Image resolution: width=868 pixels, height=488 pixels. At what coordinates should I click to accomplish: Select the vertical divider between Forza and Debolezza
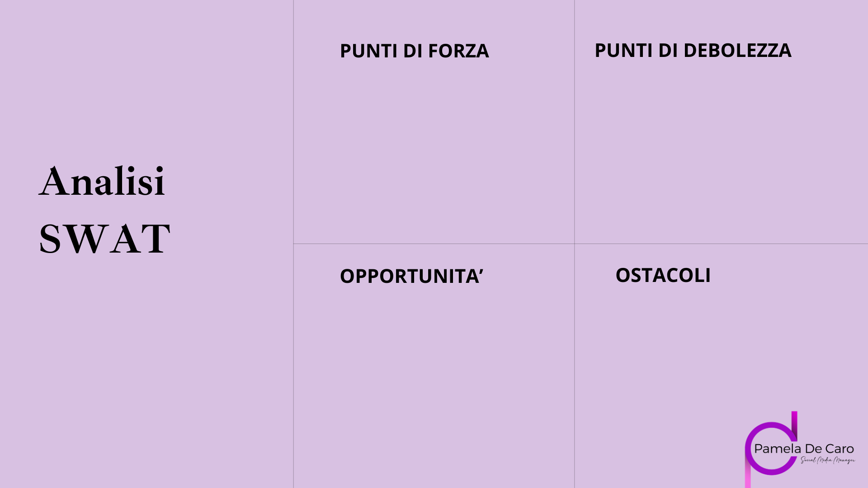point(575,122)
